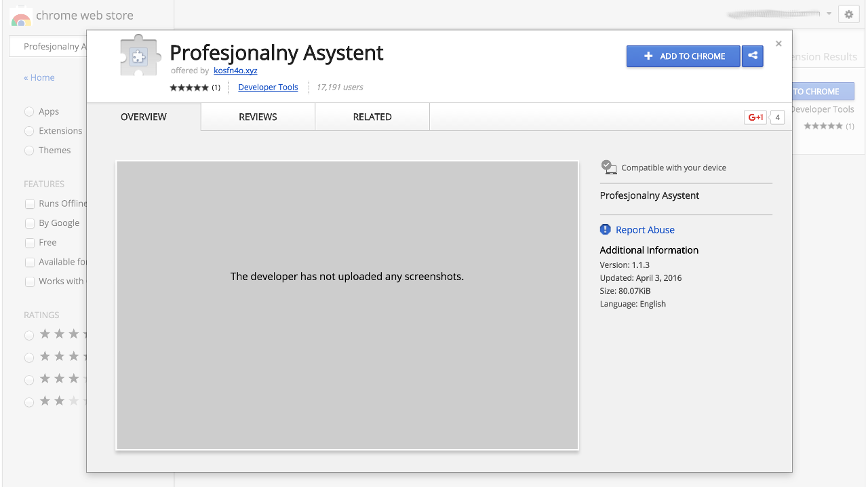Switch to the Reviews tab
The image size is (868, 487).
click(x=258, y=117)
